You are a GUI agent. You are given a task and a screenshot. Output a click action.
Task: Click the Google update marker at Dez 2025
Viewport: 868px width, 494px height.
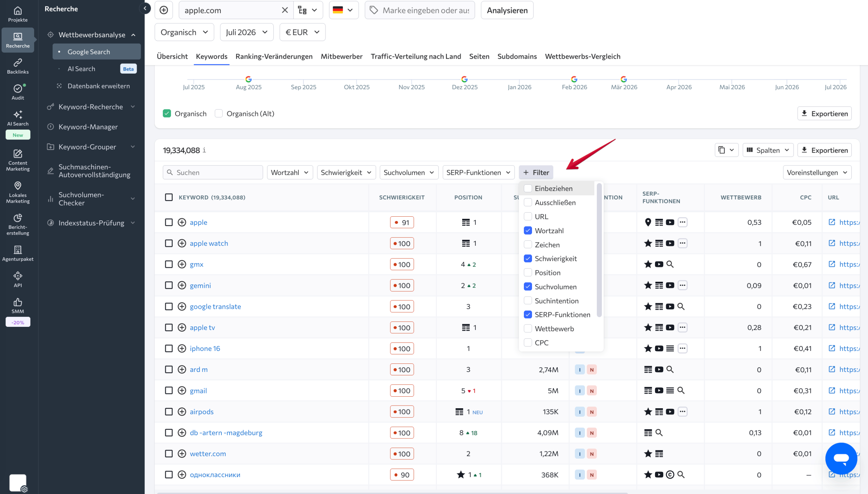coord(465,79)
